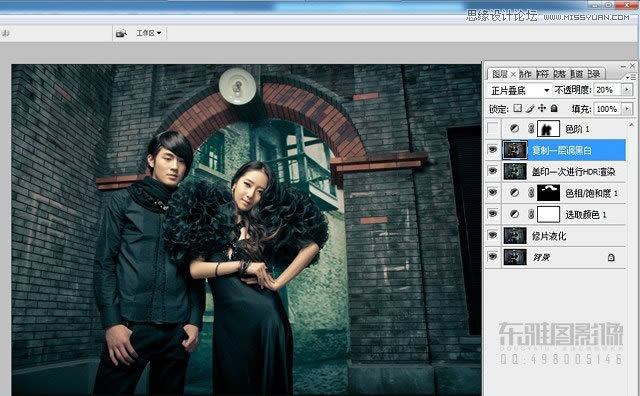Open the 填充 slider arrow
The image size is (640, 396).
pos(627,109)
